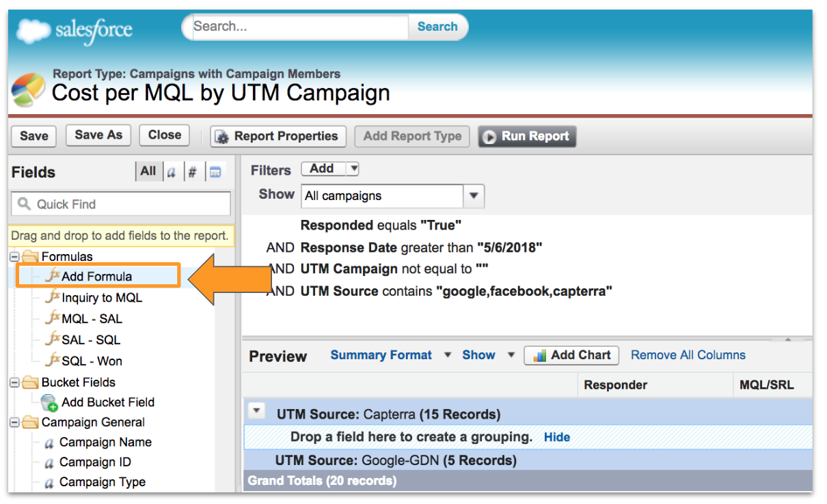Click the Add Formula fx icon
The height and width of the screenshot is (504, 827).
pos(52,276)
